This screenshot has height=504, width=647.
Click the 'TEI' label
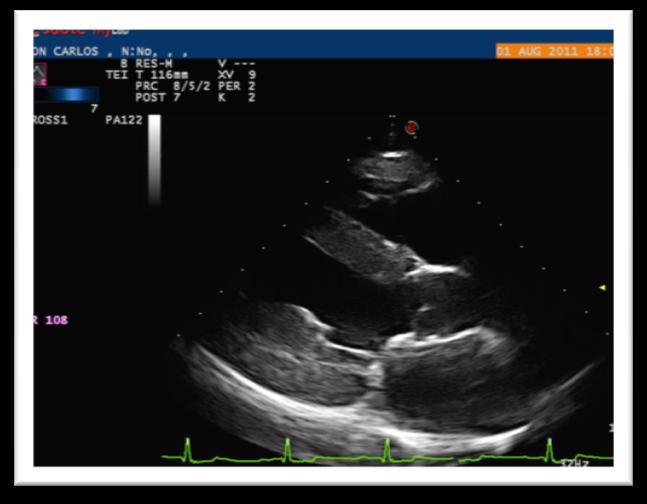point(117,75)
